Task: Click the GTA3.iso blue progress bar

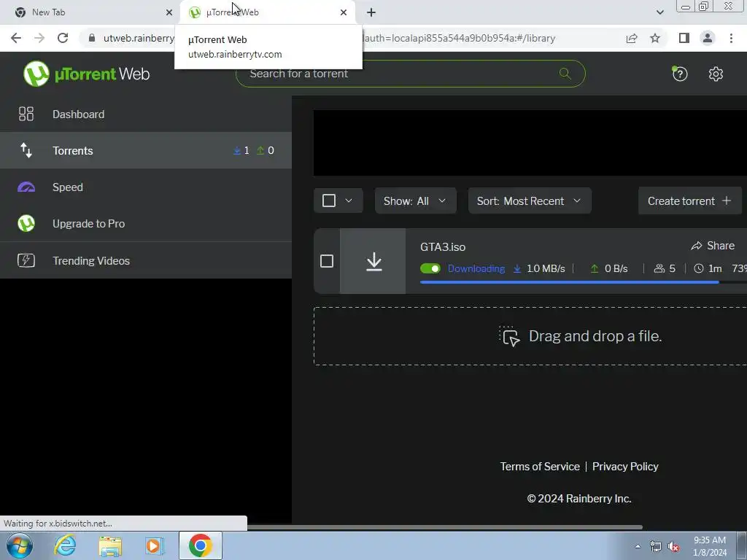Action: click(x=569, y=282)
